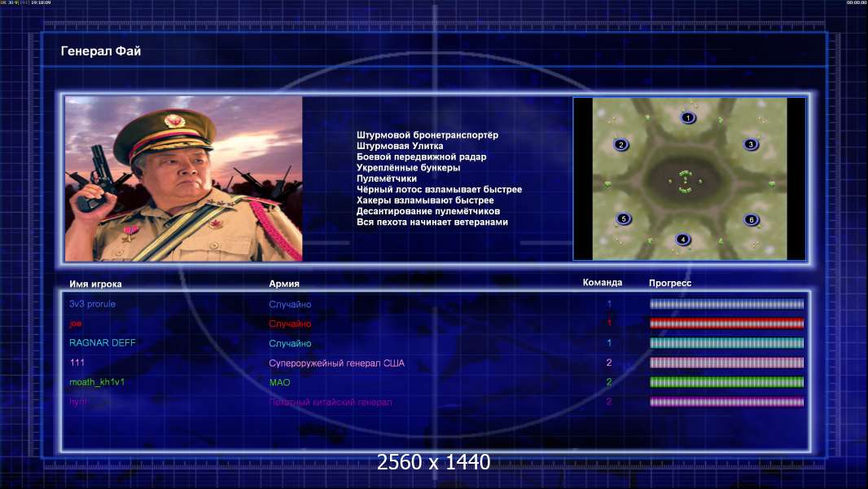Click 'Пулемётчики' ability line
Viewport: 868px width, 489px height.
[387, 178]
